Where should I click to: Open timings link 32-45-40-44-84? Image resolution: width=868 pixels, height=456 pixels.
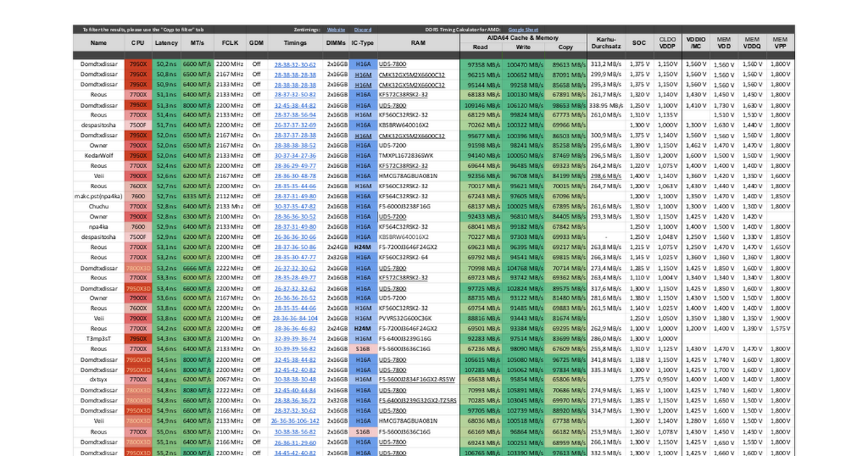[x=295, y=389]
